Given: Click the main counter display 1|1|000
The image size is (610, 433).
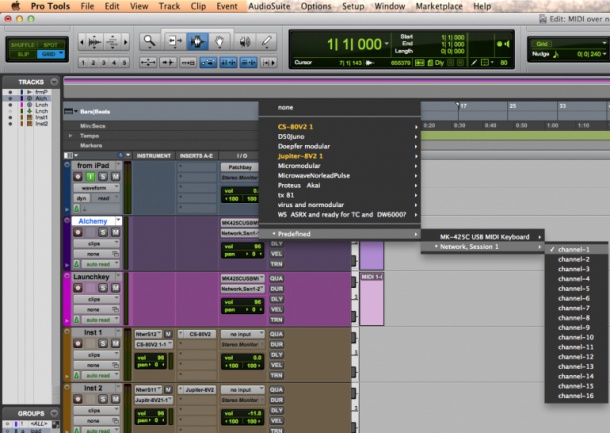Looking at the screenshot, I should [x=355, y=44].
